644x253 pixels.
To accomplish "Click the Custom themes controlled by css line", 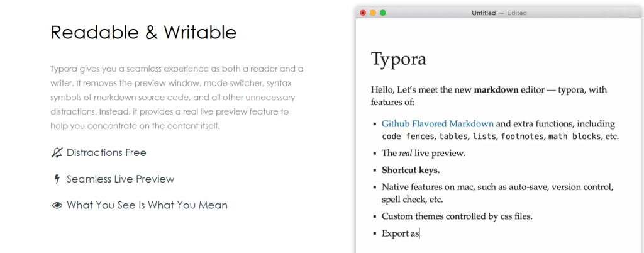I will [457, 216].
